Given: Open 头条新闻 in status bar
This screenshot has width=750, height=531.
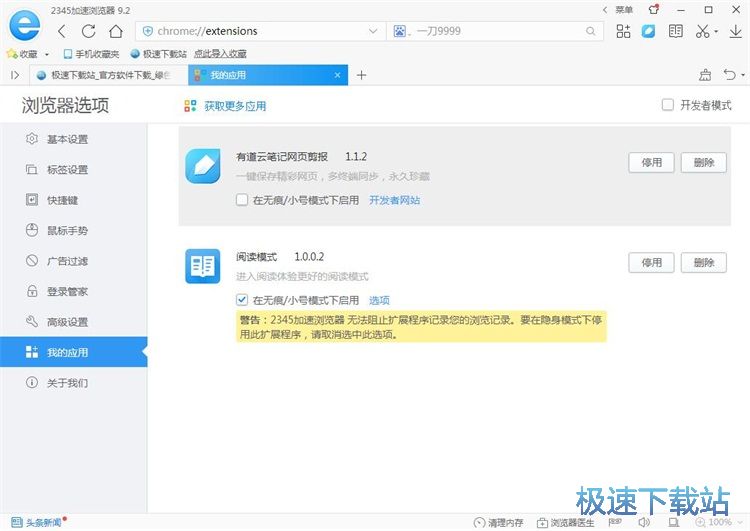Looking at the screenshot, I should pos(37,522).
